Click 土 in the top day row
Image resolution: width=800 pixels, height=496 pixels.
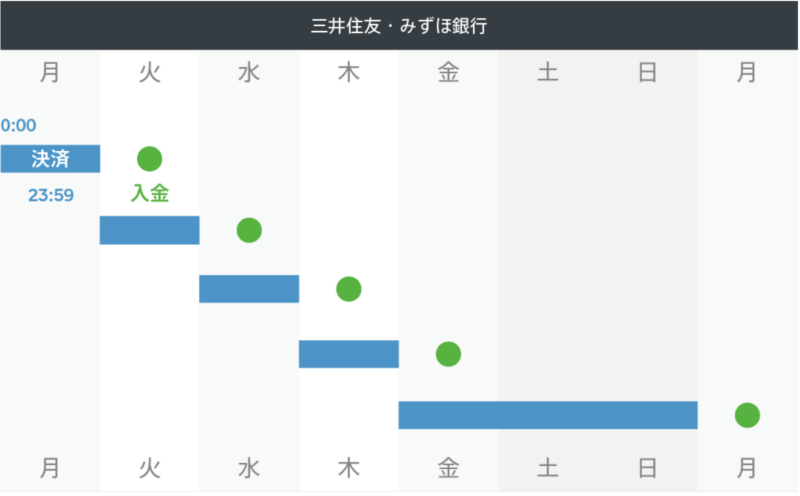[x=547, y=73]
